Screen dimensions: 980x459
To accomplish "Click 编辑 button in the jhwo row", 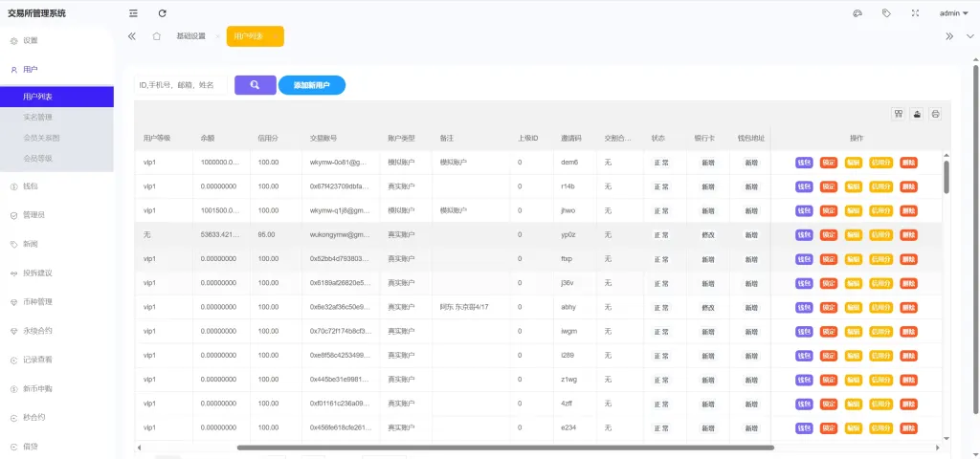I will (x=853, y=211).
